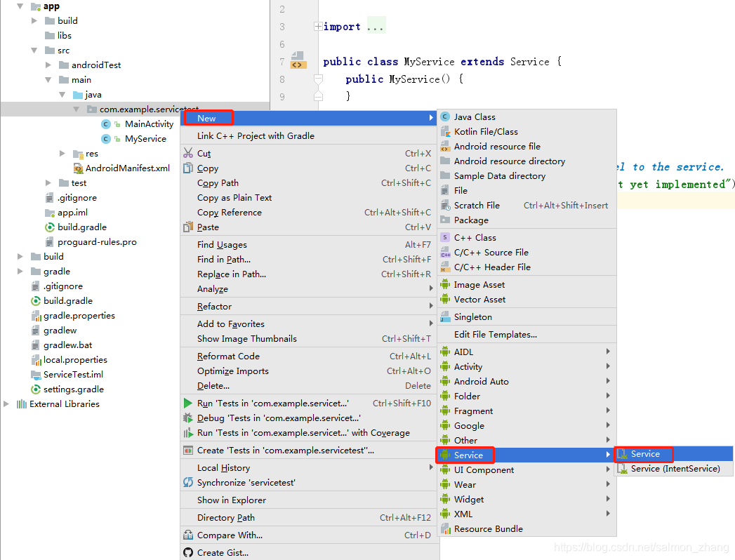735x560 pixels.
Task: Click the Paste clipboard icon
Action: (x=188, y=227)
